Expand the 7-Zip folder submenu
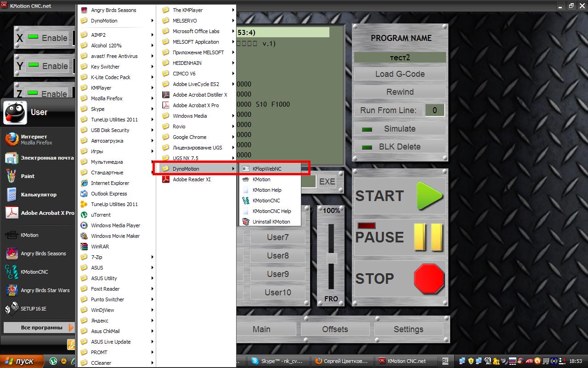This screenshot has height=368, width=588. (117, 257)
